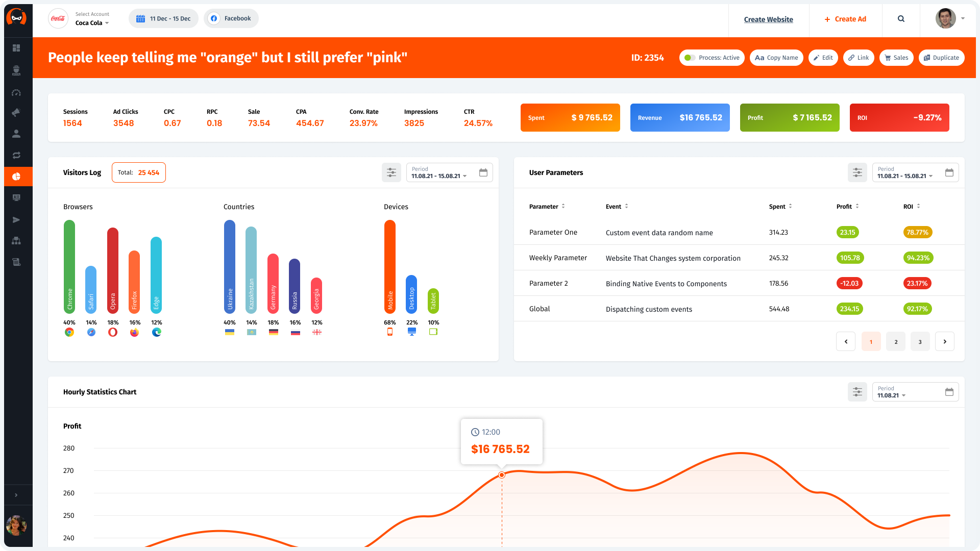Click the paper plane sidebar icon

coord(16,220)
